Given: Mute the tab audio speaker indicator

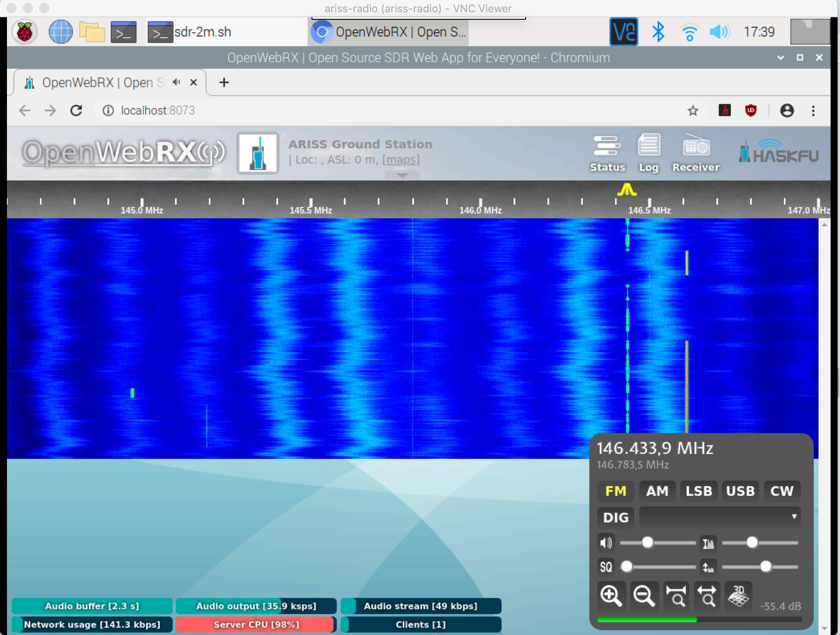Looking at the screenshot, I should point(176,82).
